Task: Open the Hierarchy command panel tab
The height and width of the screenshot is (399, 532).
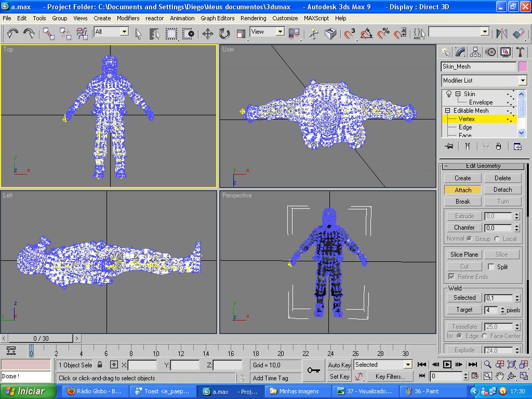Action: pos(475,52)
